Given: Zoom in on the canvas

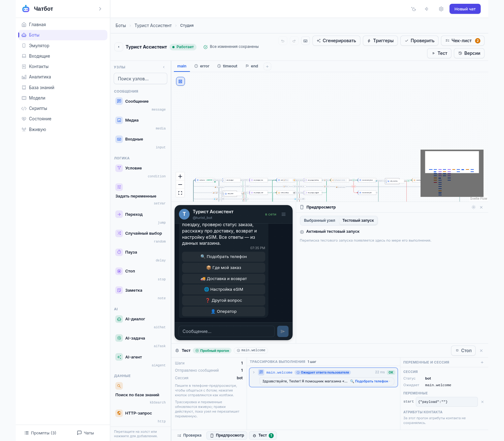Looking at the screenshot, I should coord(180,176).
